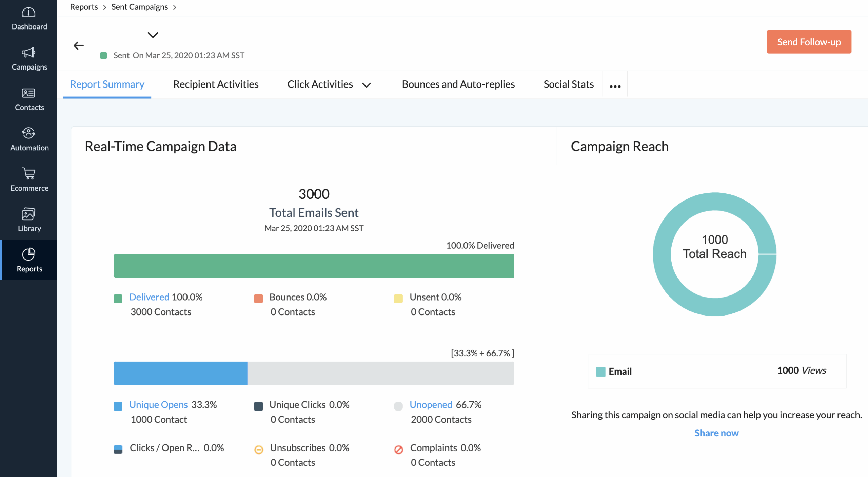Select the Reports sidebar icon

29,260
